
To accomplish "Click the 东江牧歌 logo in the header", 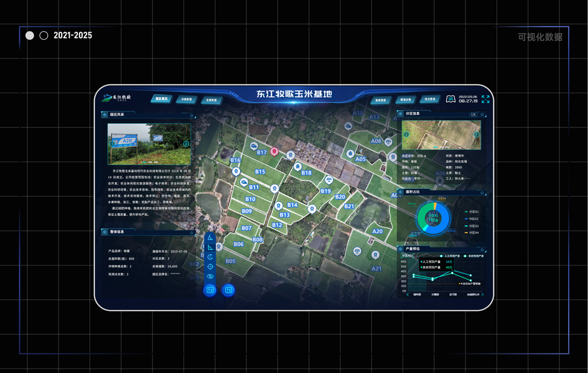I will click(116, 98).
